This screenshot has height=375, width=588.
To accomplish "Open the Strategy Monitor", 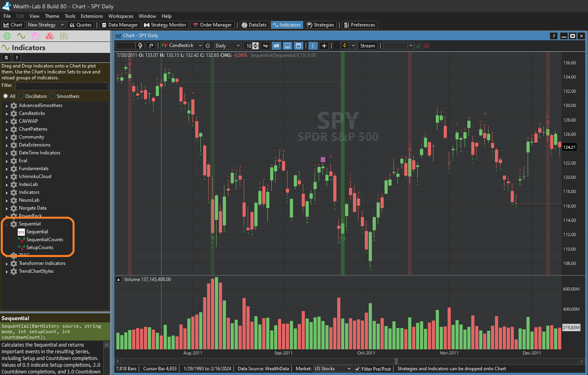I will tap(165, 25).
